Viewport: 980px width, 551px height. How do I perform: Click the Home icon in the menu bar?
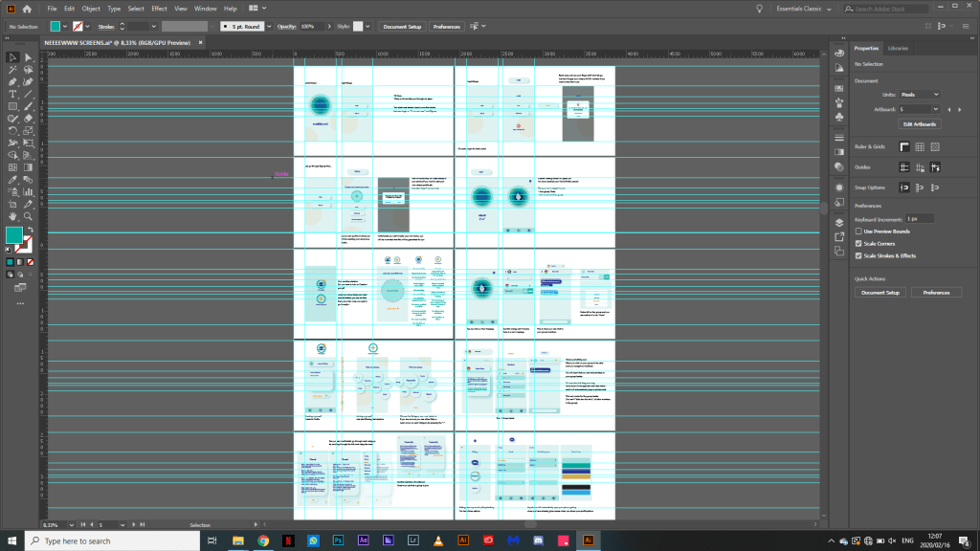(27, 9)
